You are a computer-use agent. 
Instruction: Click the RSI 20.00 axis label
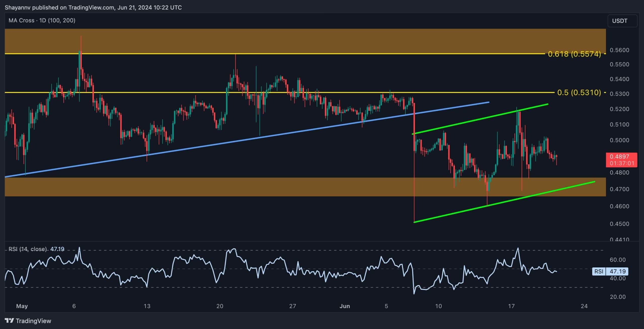point(618,297)
